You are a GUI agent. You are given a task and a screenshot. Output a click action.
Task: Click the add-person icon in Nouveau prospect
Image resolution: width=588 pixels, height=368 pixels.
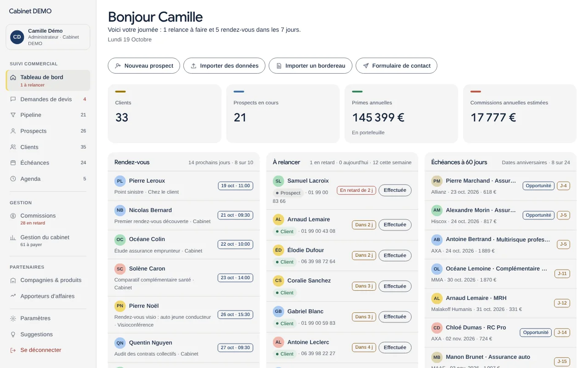pos(118,66)
